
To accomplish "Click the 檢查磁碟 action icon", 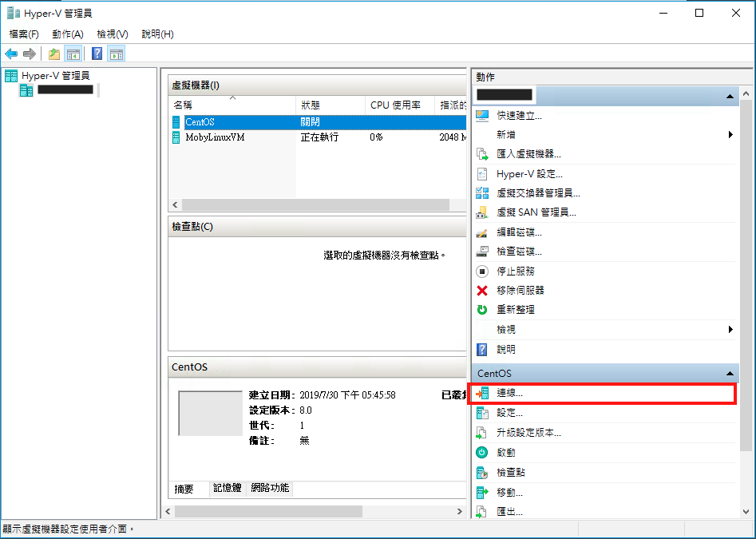I will point(482,252).
